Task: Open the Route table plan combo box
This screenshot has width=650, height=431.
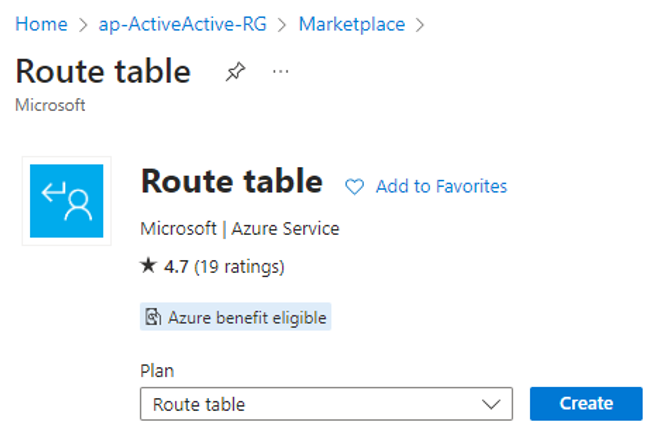Action: coord(326,404)
